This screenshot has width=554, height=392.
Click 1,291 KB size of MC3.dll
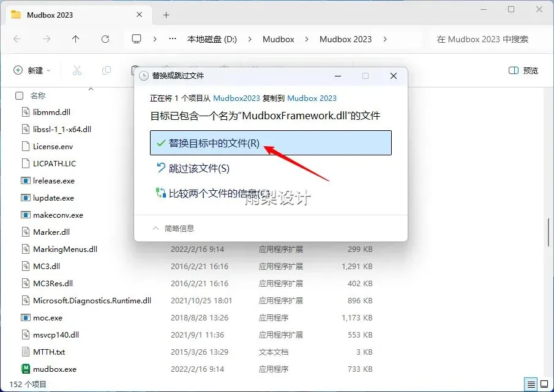(x=357, y=266)
